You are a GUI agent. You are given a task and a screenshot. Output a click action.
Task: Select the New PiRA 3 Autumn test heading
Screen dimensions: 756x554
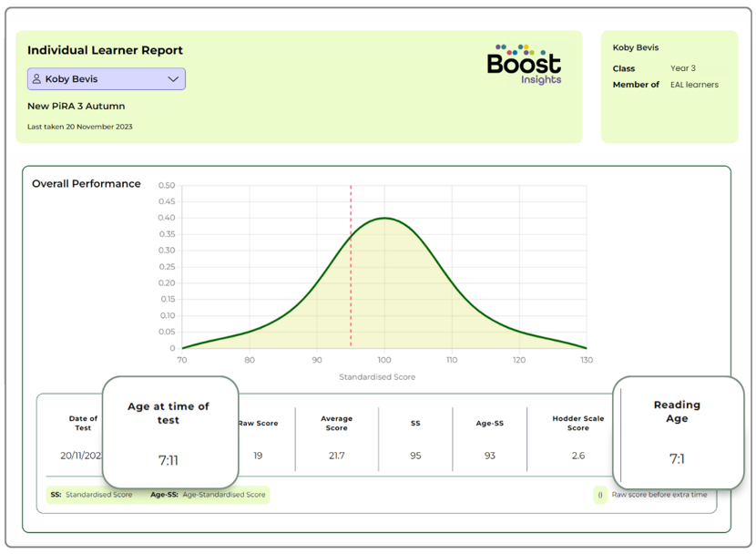(x=77, y=107)
